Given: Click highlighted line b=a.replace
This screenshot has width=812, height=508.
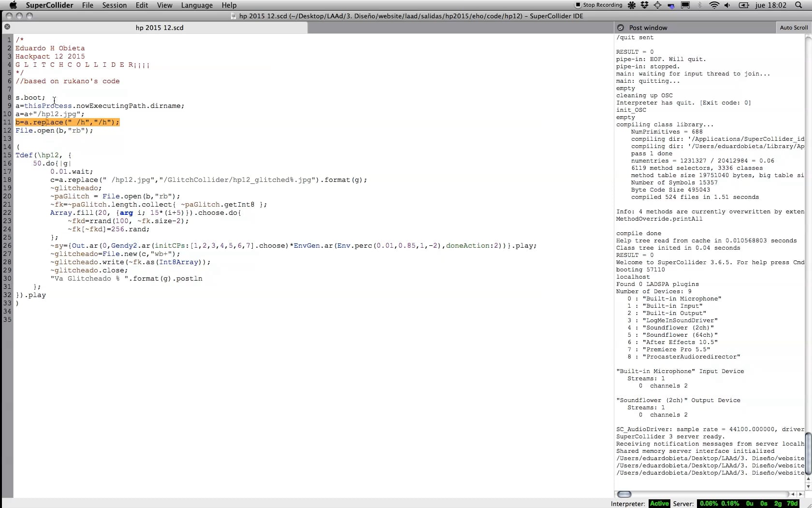Looking at the screenshot, I should click(x=67, y=122).
